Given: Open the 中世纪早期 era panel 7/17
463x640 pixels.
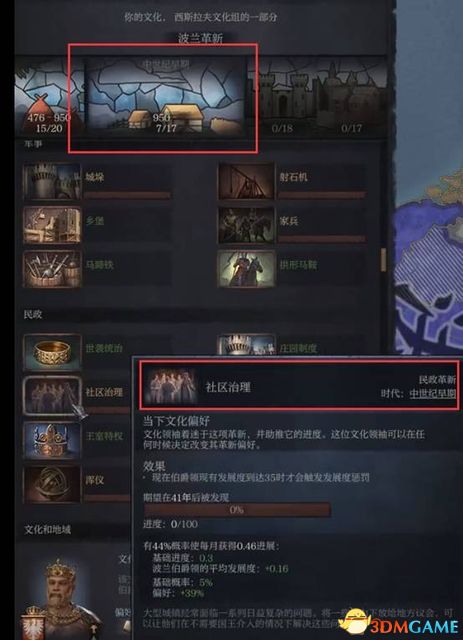Looking at the screenshot, I should tap(165, 97).
